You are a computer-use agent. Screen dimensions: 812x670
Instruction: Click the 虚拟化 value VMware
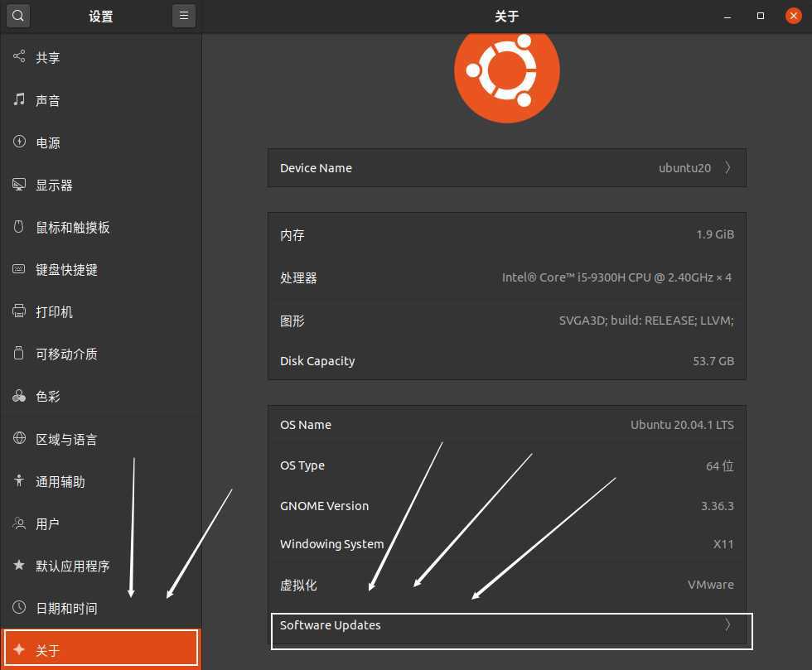point(711,585)
